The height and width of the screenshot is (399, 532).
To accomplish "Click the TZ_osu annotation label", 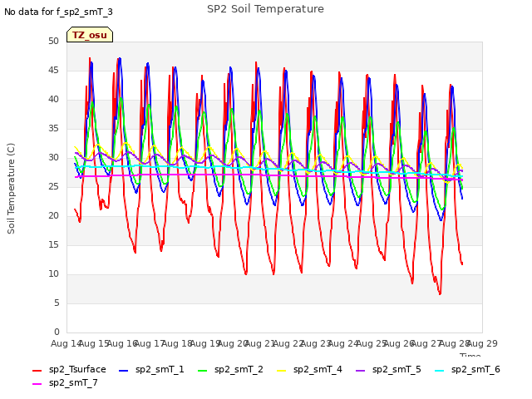I will pos(90,35).
